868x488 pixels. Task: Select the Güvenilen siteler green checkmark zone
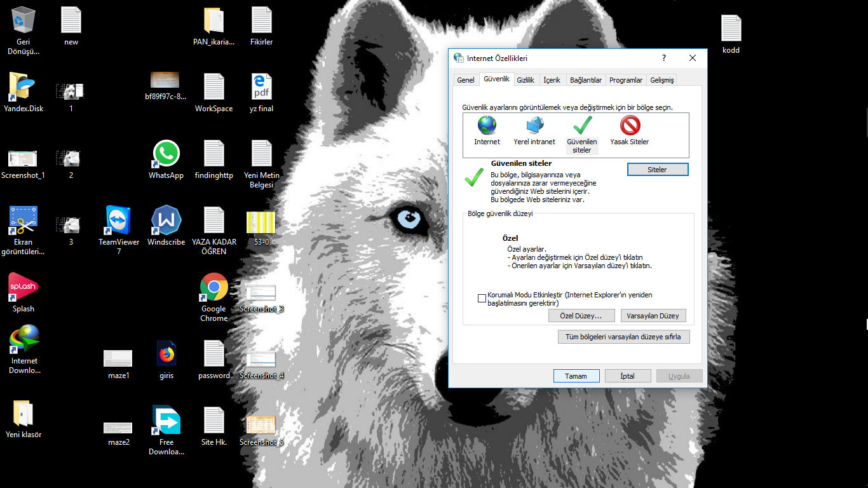point(581,126)
